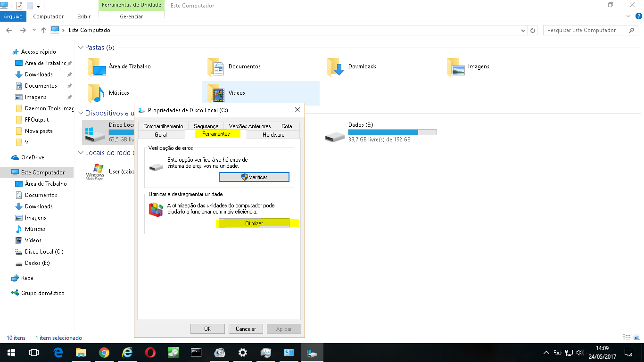The height and width of the screenshot is (362, 644).
Task: Select the Vídeos folder icon in Pastas
Action: pos(215,93)
